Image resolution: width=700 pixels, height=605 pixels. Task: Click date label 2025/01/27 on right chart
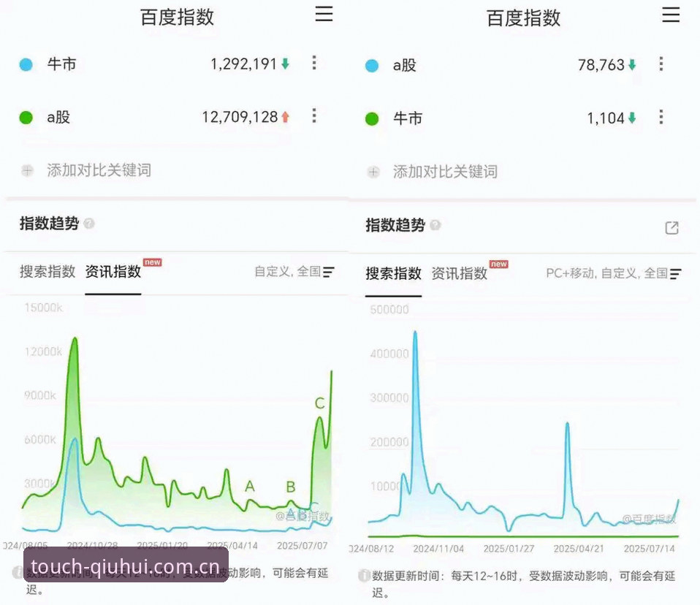point(509,549)
